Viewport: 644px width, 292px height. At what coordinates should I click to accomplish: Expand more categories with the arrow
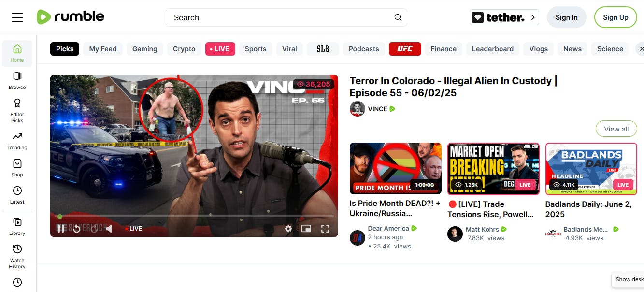(641, 49)
